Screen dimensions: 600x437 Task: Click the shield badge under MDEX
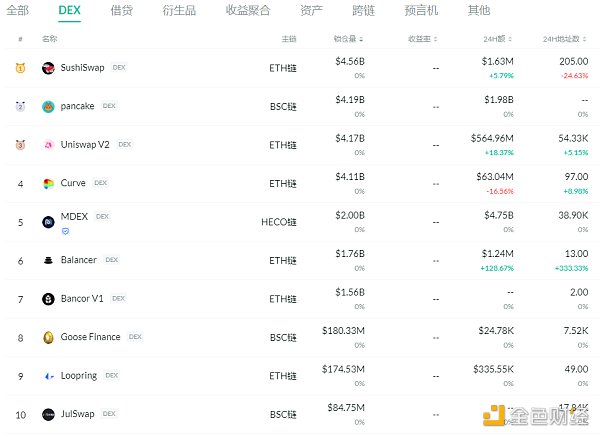tap(66, 230)
